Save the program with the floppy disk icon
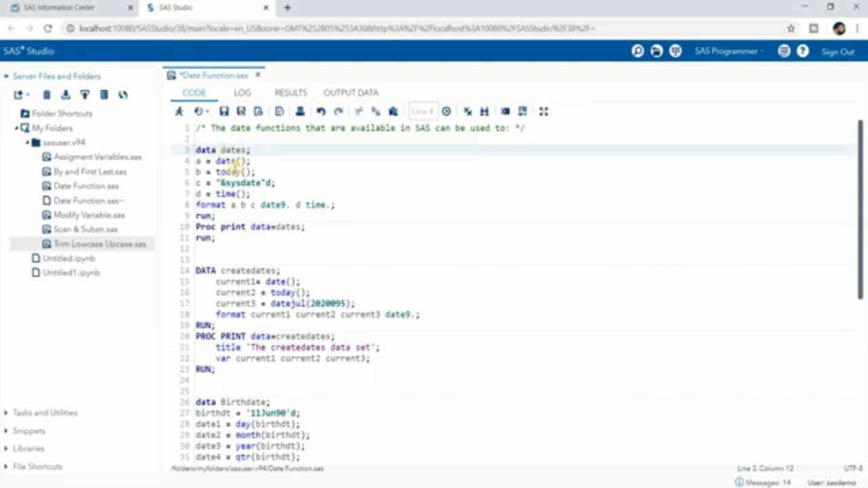Viewport: 868px width, 488px height. (224, 111)
